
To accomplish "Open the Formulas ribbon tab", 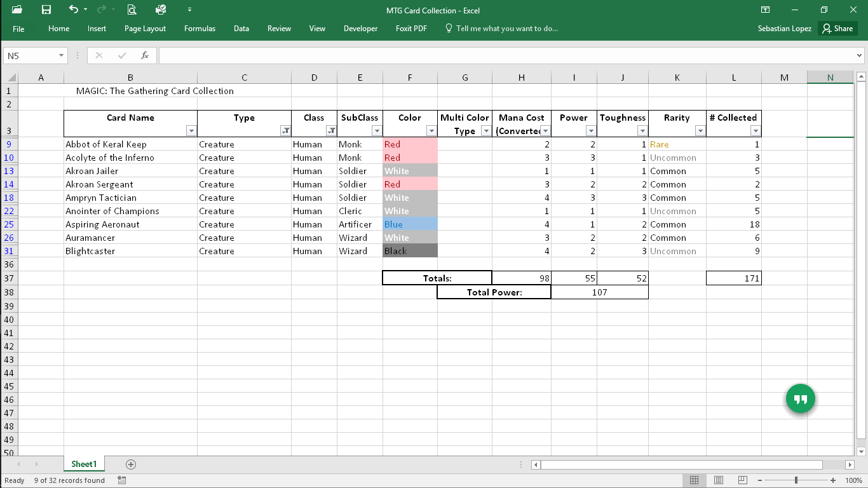I will point(200,29).
